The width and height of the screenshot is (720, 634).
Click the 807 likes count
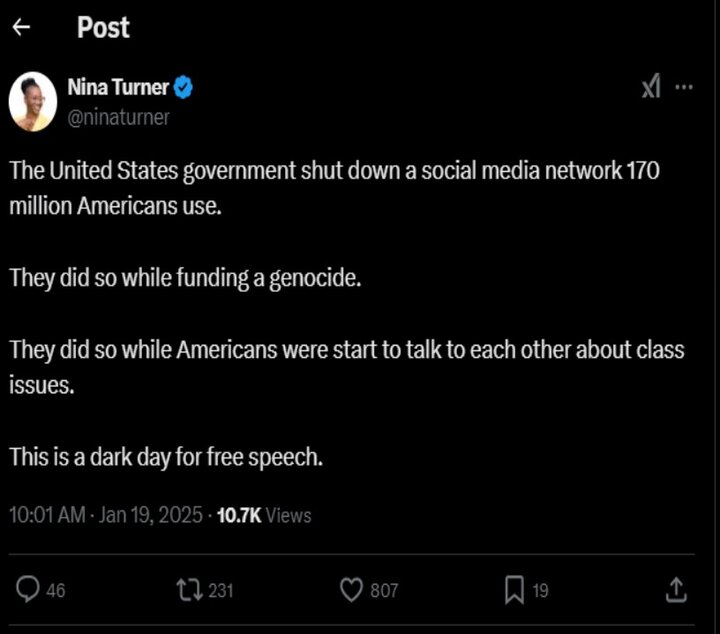coord(384,591)
